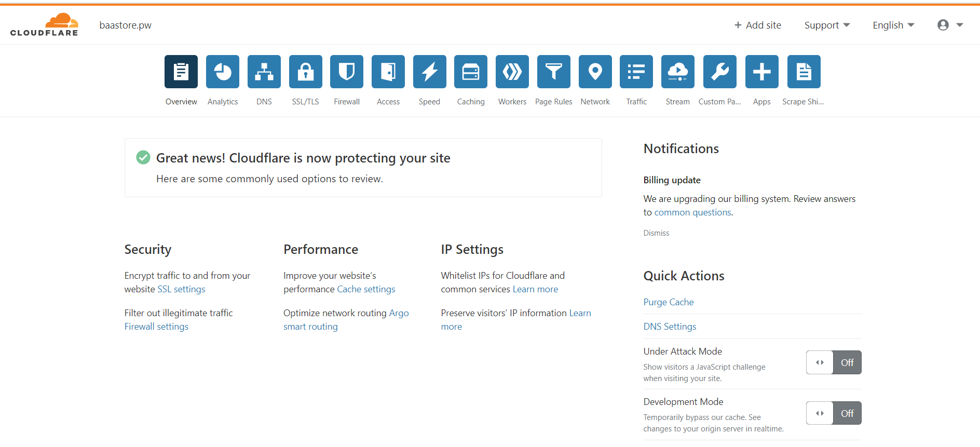The image size is (980, 447).
Task: Open the Page Rules funnel icon
Action: 554,72
